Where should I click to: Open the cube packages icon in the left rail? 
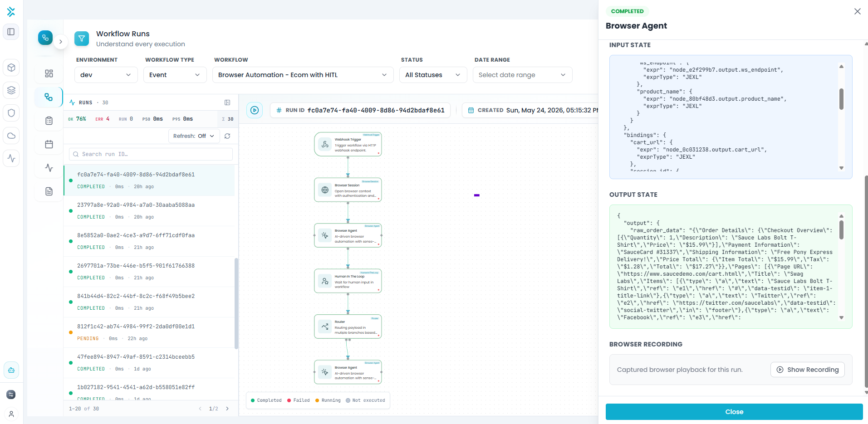pyautogui.click(x=11, y=68)
